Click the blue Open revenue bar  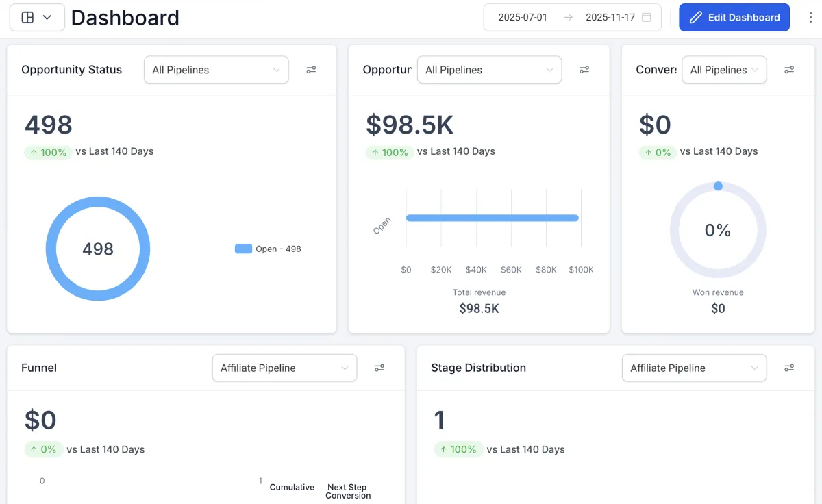pos(493,218)
